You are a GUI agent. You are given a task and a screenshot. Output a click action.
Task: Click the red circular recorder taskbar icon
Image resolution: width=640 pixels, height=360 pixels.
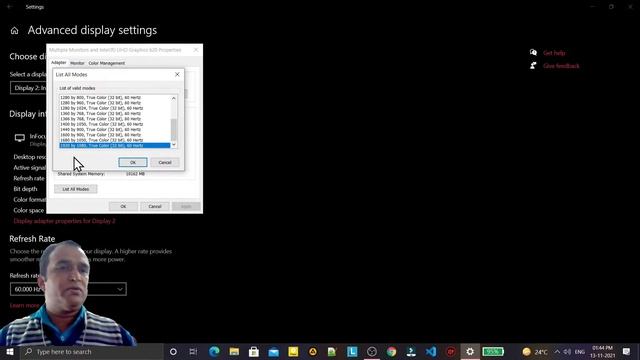451,351
